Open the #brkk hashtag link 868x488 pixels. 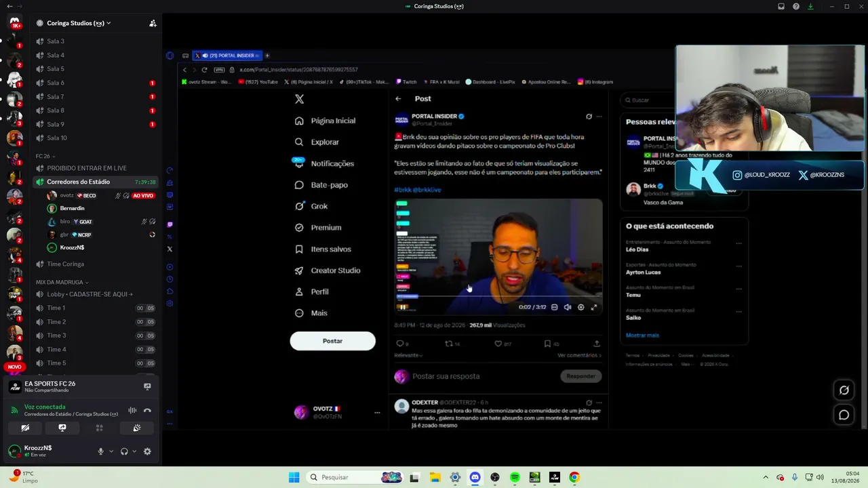[403, 190]
